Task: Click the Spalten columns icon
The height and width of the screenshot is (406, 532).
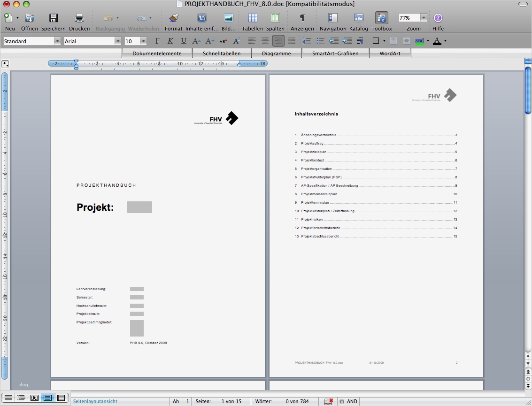Action: 275,18
